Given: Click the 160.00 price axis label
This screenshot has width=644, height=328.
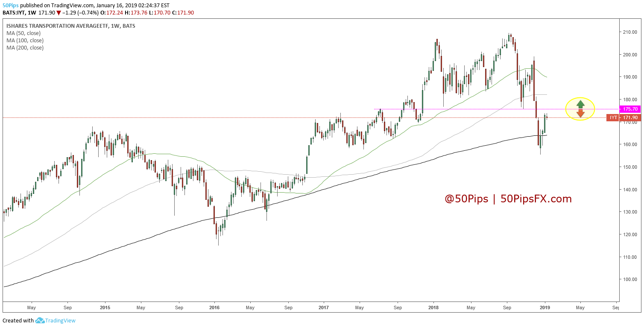Looking at the screenshot, I should tap(630, 144).
